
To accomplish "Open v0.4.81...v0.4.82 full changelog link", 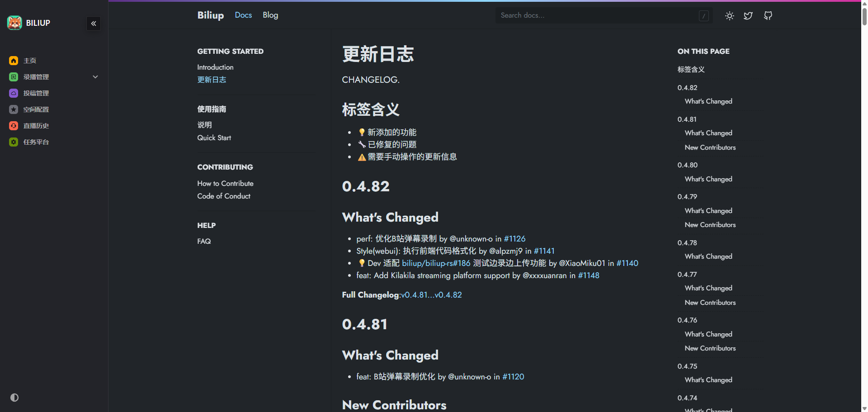I will pyautogui.click(x=431, y=294).
